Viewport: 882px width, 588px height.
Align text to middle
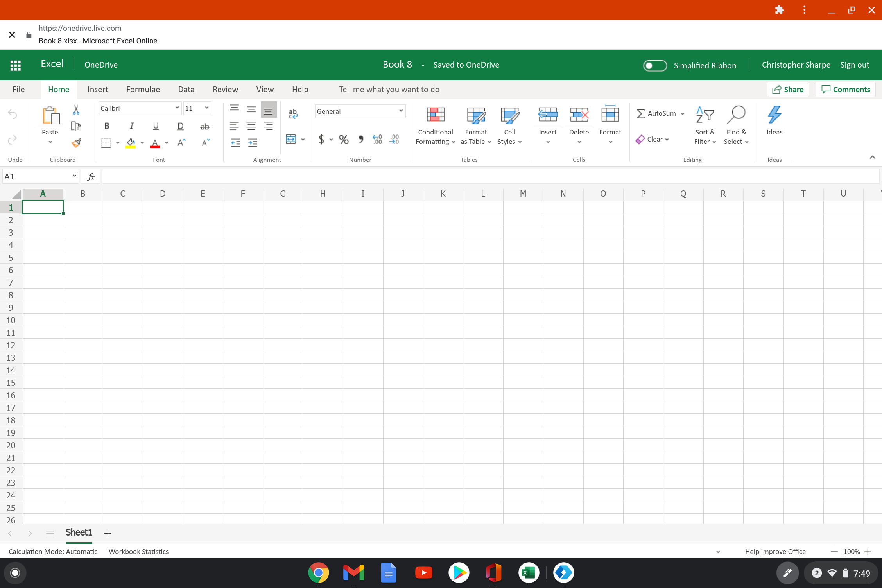point(251,109)
